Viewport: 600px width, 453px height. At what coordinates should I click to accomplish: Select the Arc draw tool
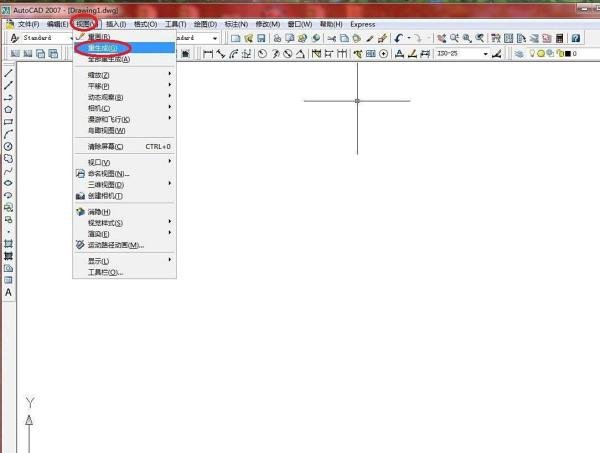[8, 134]
